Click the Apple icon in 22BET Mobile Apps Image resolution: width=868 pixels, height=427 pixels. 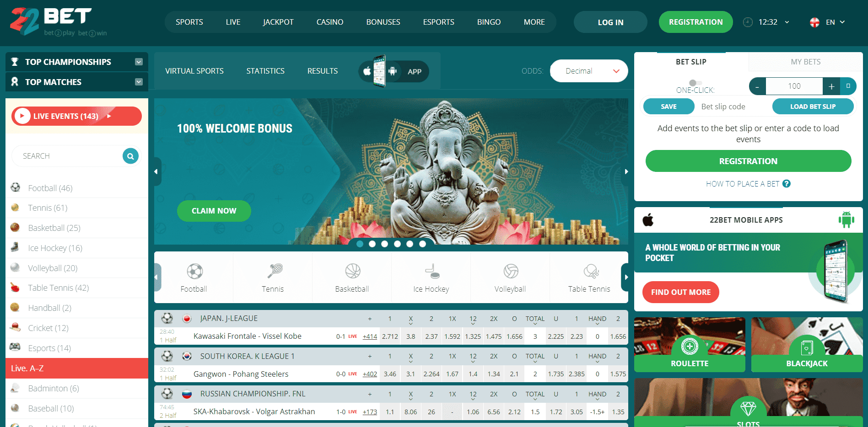point(648,220)
